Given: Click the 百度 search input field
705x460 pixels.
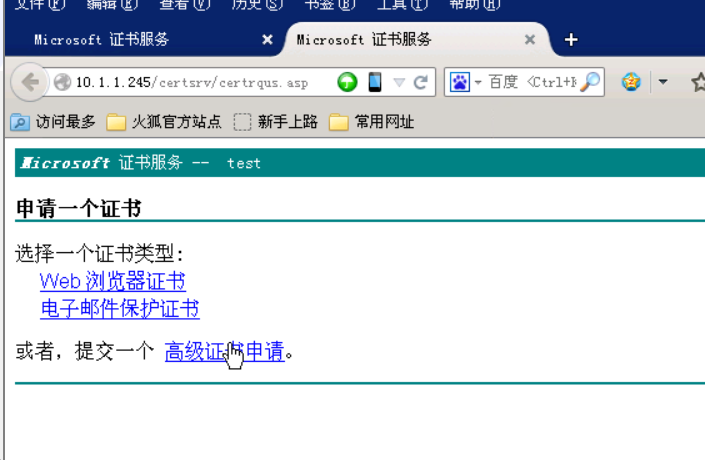Looking at the screenshot, I should (532, 82).
